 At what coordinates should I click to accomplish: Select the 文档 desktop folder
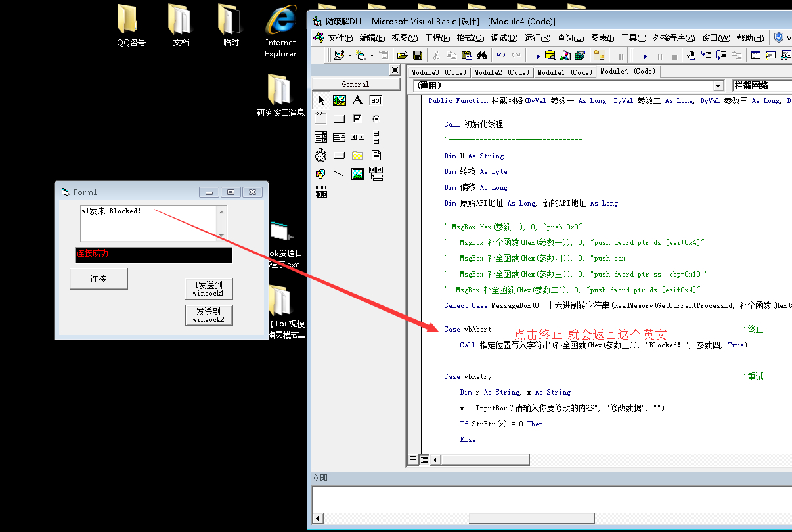[181, 26]
